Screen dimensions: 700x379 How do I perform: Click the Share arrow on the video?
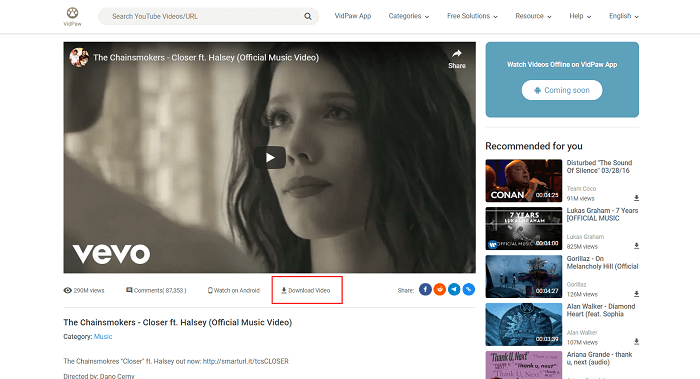point(457,59)
